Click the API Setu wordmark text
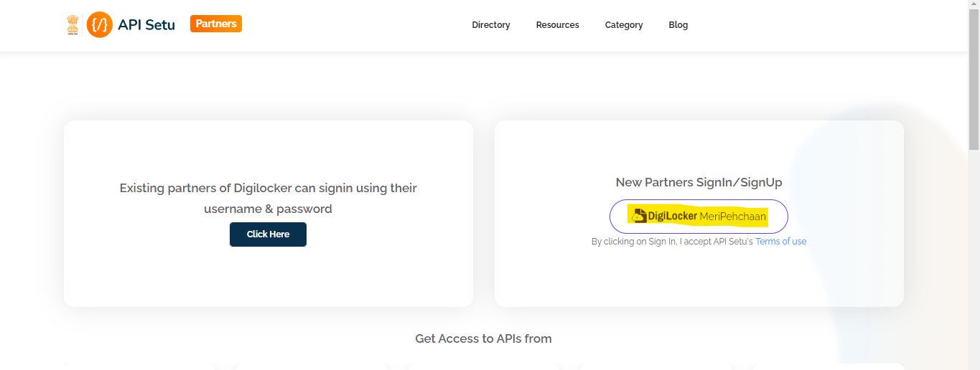 coord(146,25)
